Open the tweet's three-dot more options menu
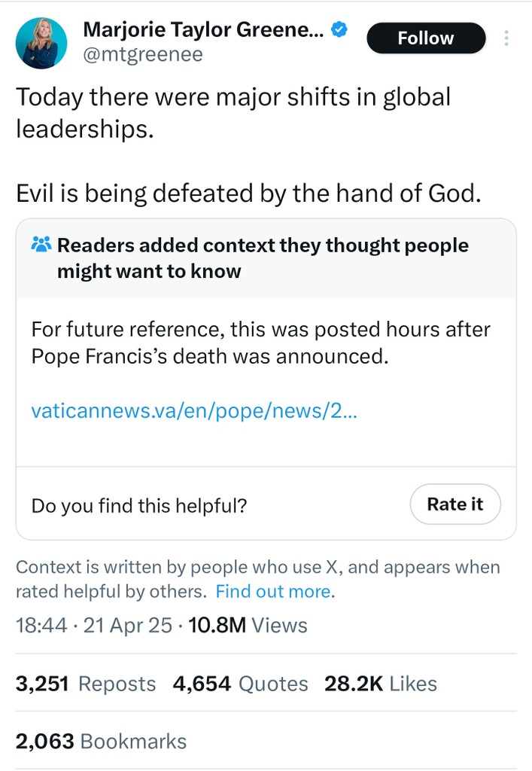This screenshot has width=532, height=771. [x=506, y=38]
